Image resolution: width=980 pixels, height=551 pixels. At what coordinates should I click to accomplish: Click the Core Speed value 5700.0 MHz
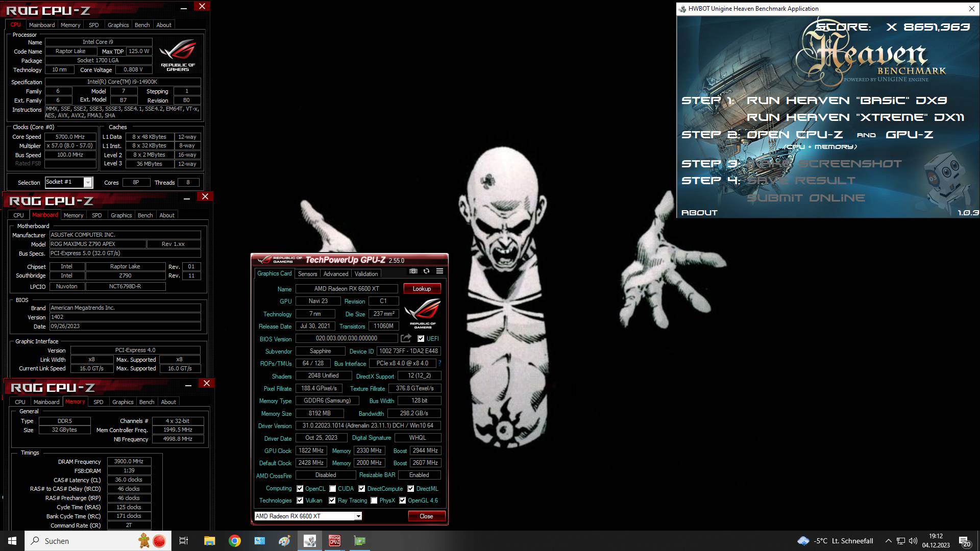pyautogui.click(x=70, y=137)
